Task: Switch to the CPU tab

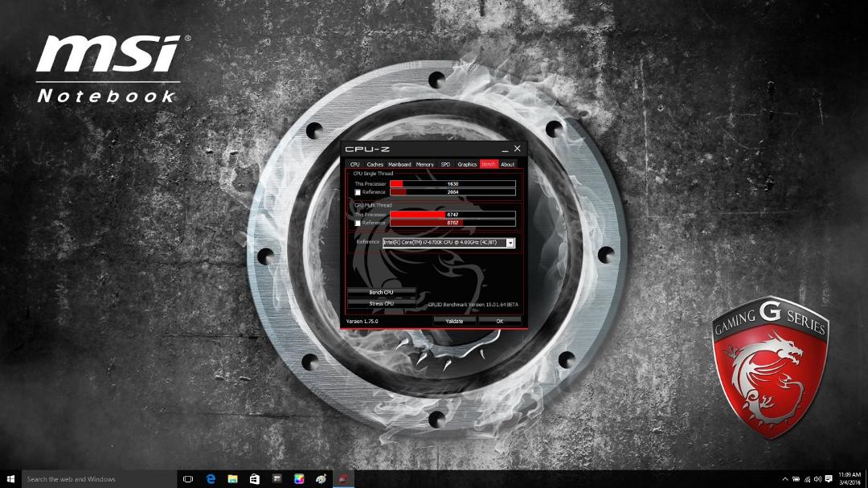Action: [x=355, y=165]
